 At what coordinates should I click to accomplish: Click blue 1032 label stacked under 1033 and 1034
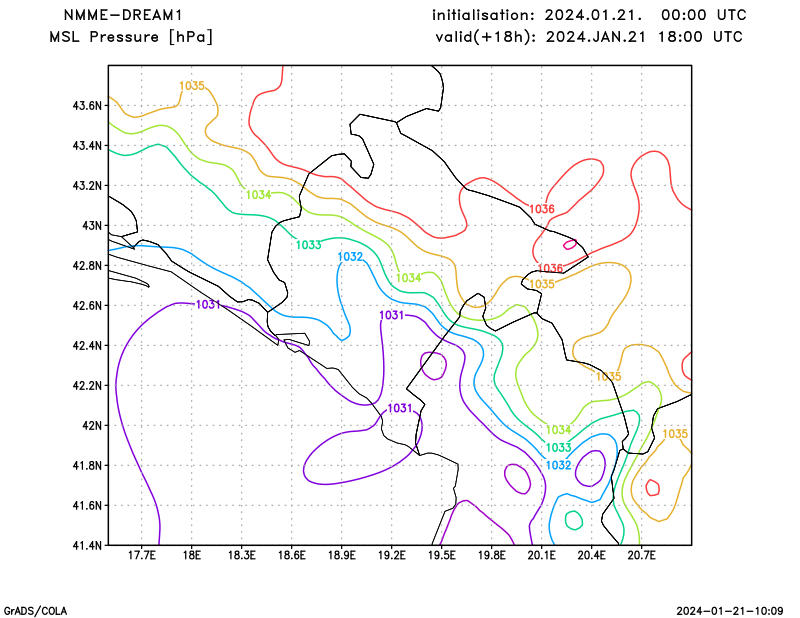tap(558, 465)
